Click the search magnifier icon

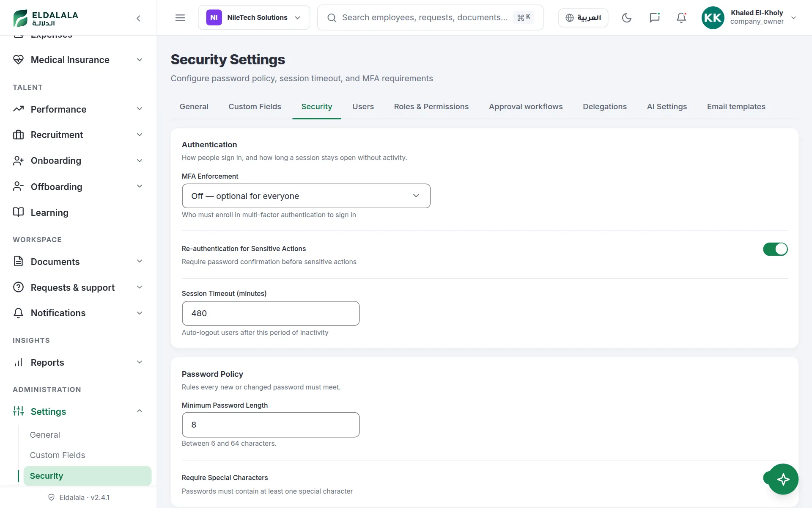[x=332, y=18]
